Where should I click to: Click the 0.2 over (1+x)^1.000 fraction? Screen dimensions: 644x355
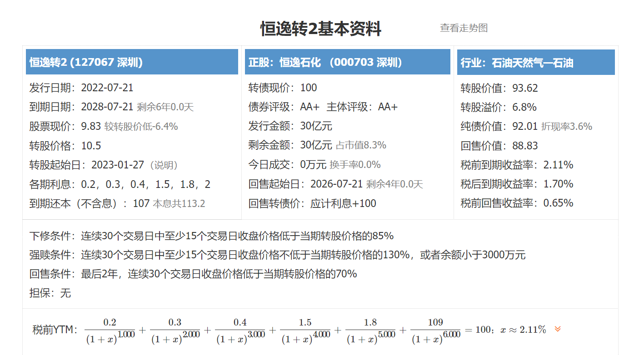(x=110, y=330)
